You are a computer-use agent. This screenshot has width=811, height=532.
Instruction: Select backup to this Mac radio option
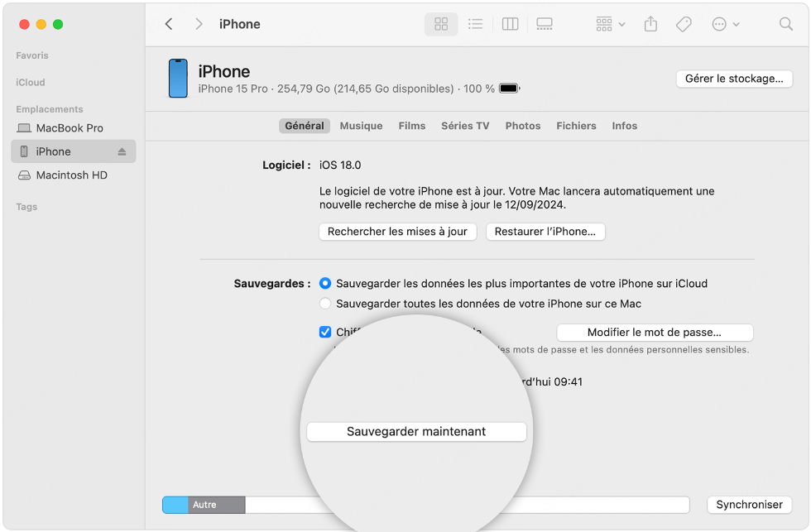pos(324,304)
